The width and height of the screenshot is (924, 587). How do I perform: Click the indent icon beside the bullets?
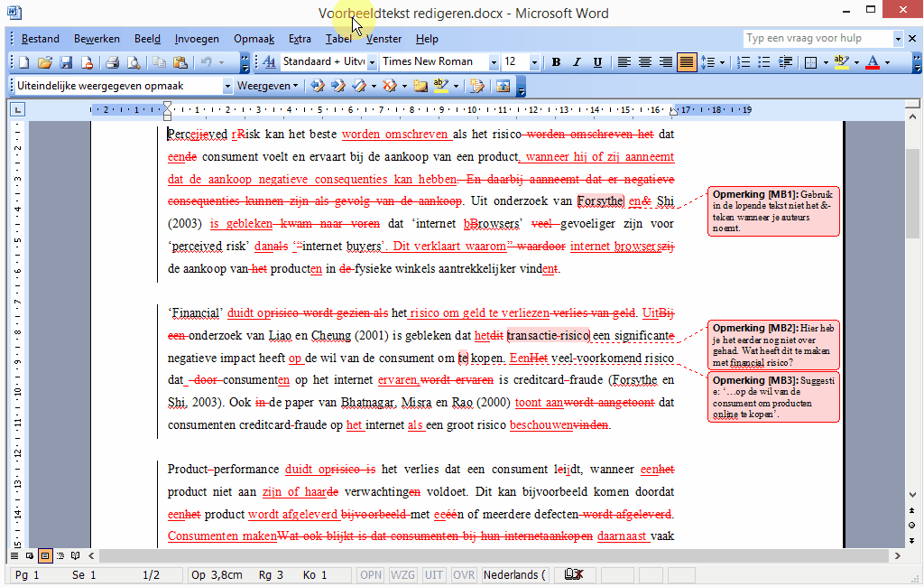tap(785, 62)
